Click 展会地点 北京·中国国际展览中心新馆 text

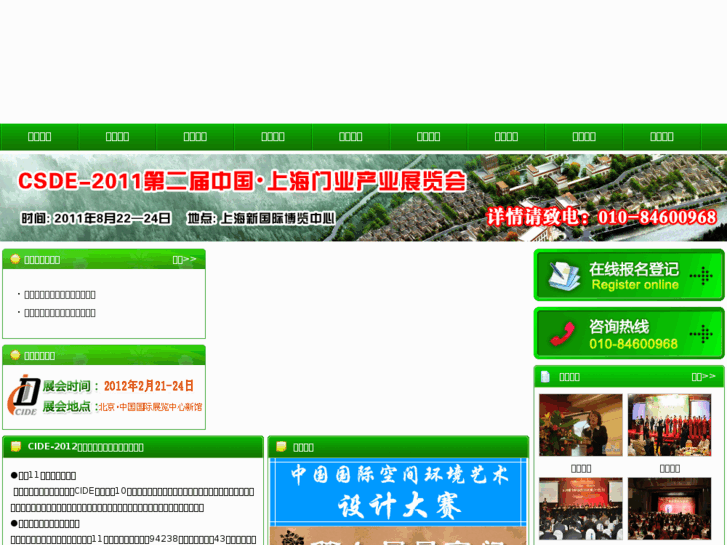click(122, 407)
